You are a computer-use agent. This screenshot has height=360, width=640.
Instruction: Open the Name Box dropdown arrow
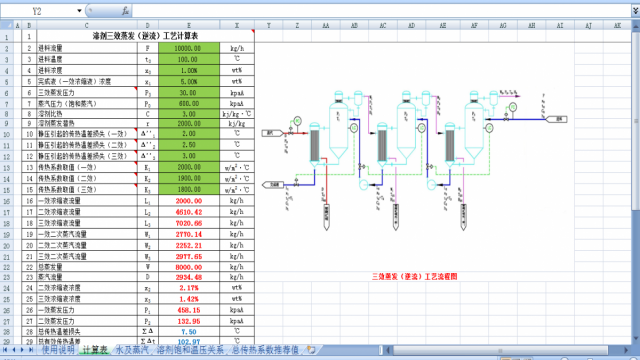(x=79, y=11)
